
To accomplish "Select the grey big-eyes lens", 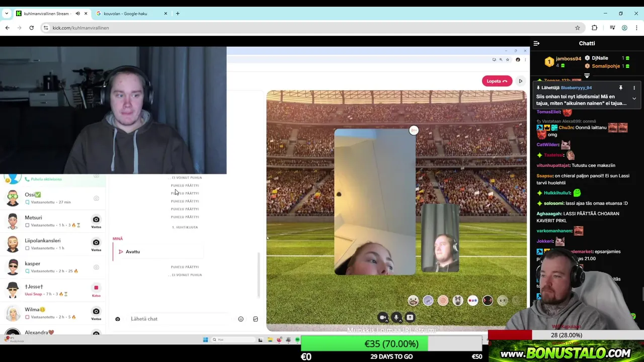I will point(503,301).
